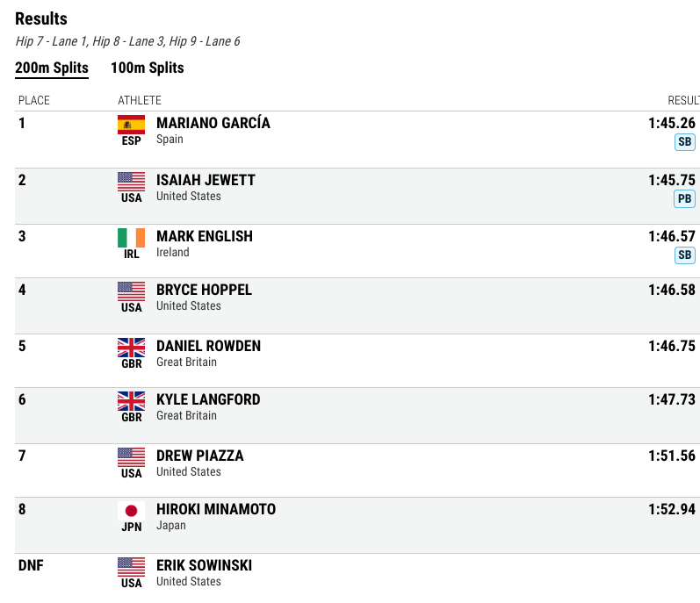Screen dimensions: 700x603
Task: Click Isaiah Jewett's USA flag icon
Action: click(131, 181)
